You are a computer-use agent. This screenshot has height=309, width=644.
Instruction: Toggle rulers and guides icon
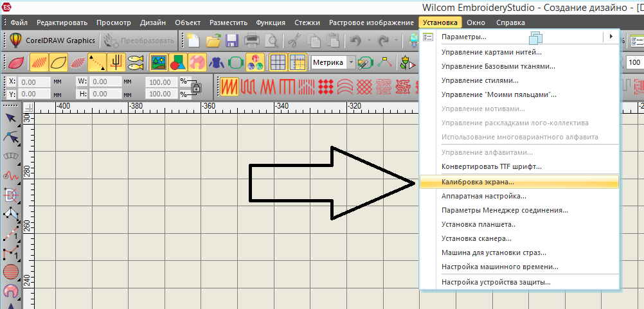point(298,62)
